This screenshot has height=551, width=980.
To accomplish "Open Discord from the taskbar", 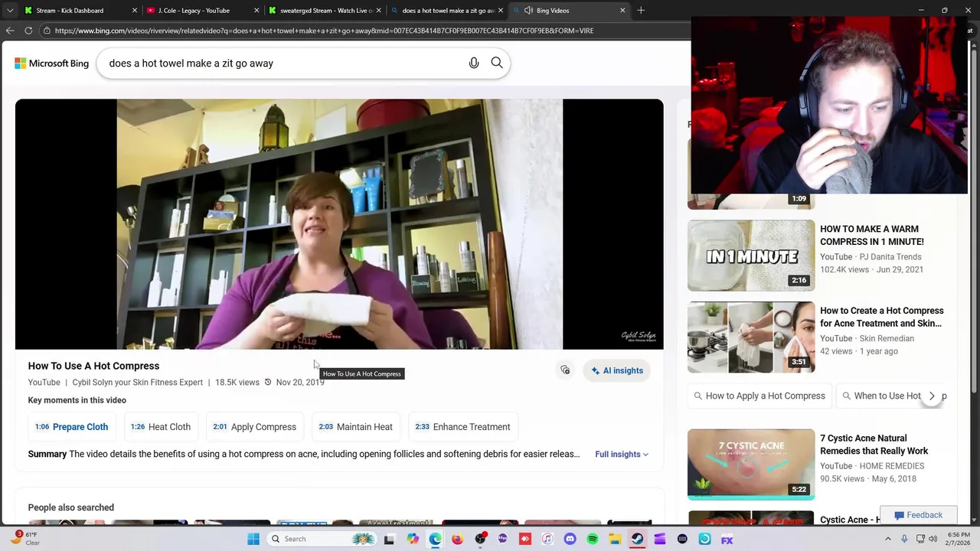I will pos(570,539).
